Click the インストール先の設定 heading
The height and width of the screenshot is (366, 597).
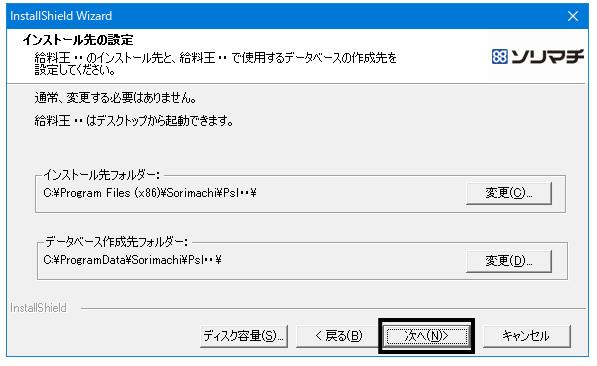(x=78, y=40)
